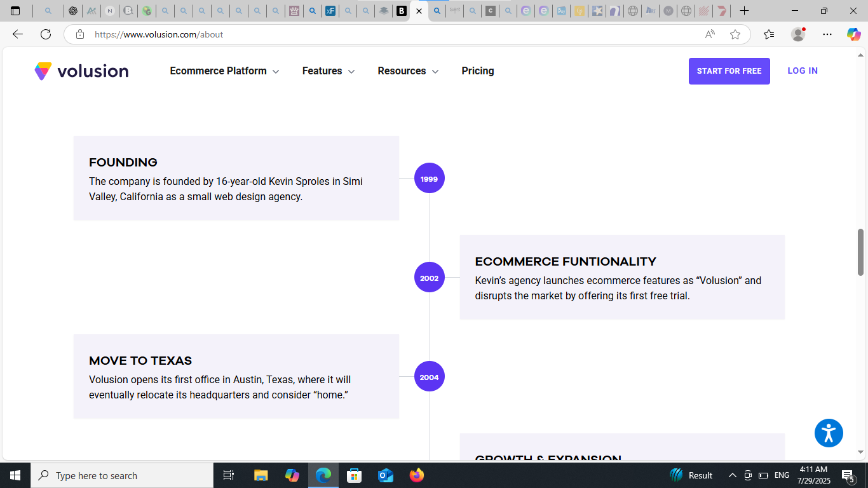The width and height of the screenshot is (868, 488).
Task: Switch to the blue Pay icon tab
Action: click(x=561, y=11)
